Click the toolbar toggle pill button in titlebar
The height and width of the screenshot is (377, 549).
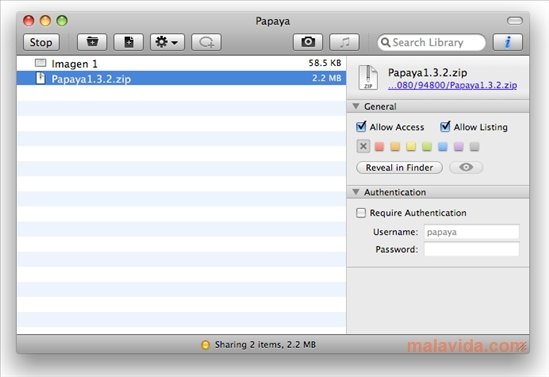515,21
